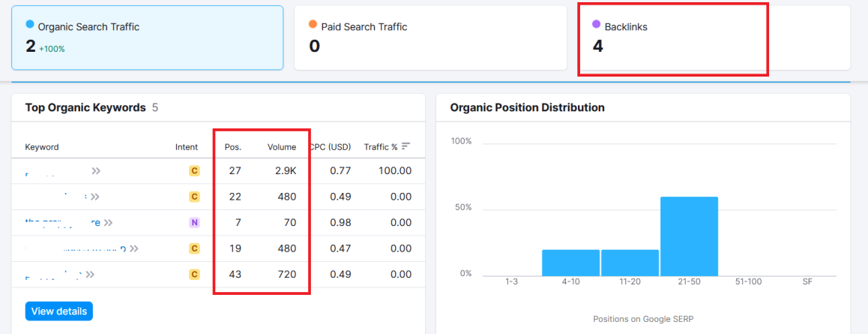Screen dimensions: 868x334
Task: Click the Organic Position Distribution heading
Action: click(x=527, y=107)
